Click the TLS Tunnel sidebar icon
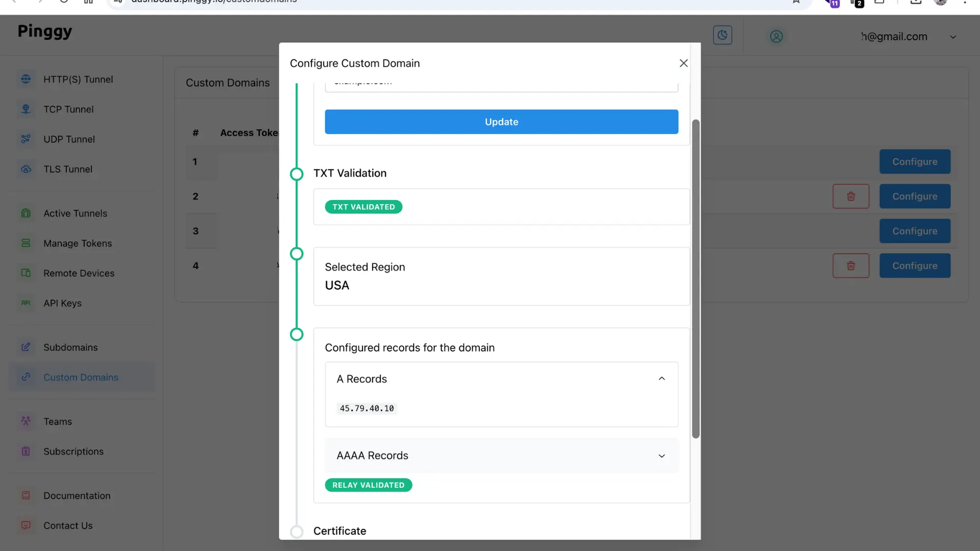980x551 pixels. (26, 169)
